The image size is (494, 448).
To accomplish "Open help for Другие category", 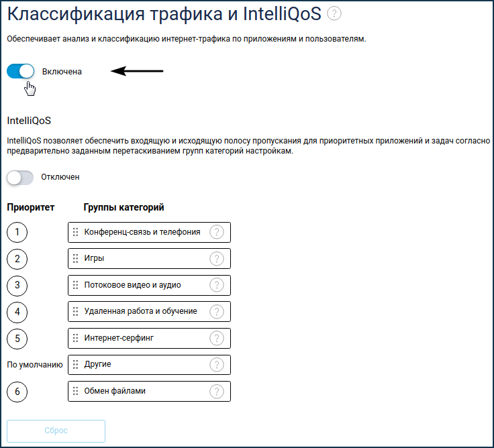I will tap(217, 365).
